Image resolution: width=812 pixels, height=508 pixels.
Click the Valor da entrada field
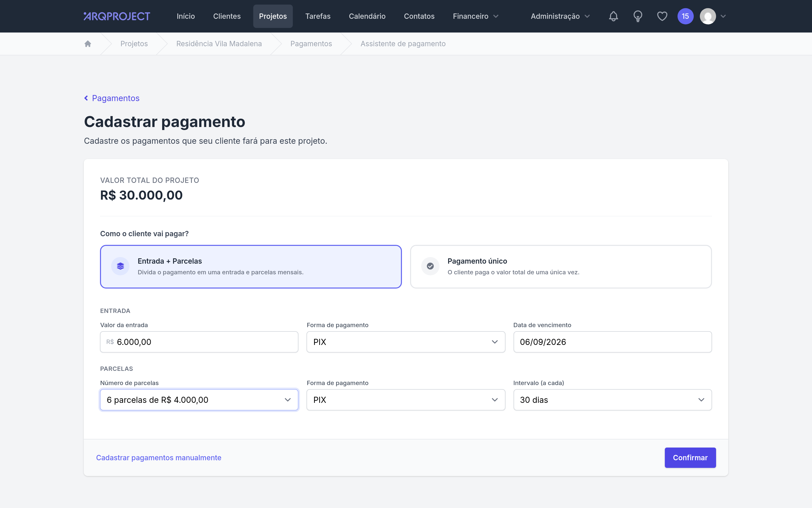[x=199, y=342]
